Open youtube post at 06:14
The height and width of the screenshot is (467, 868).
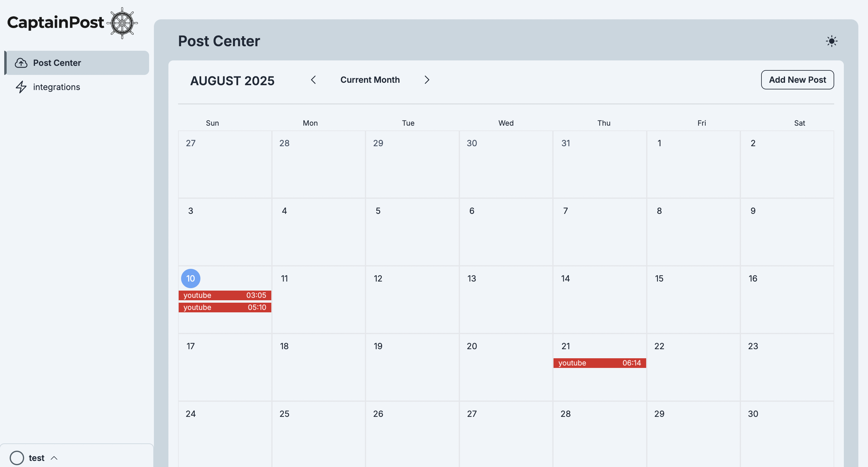click(x=599, y=363)
